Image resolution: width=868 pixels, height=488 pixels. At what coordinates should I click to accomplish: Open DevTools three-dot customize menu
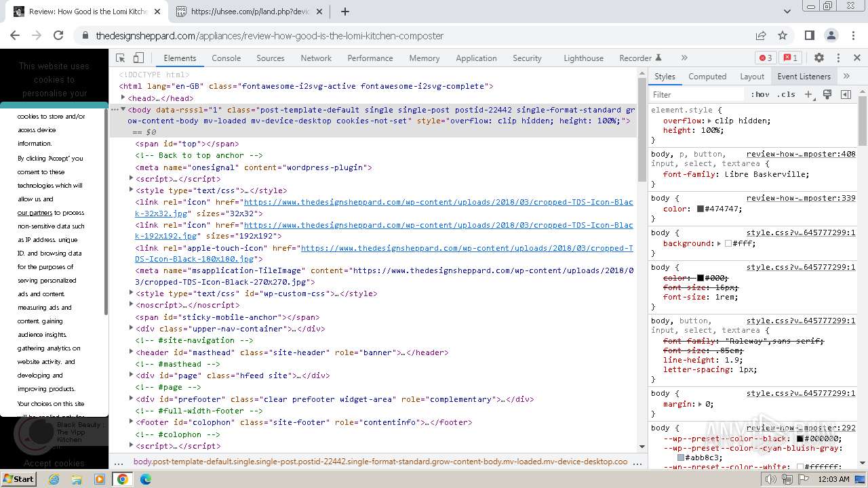[x=838, y=58]
